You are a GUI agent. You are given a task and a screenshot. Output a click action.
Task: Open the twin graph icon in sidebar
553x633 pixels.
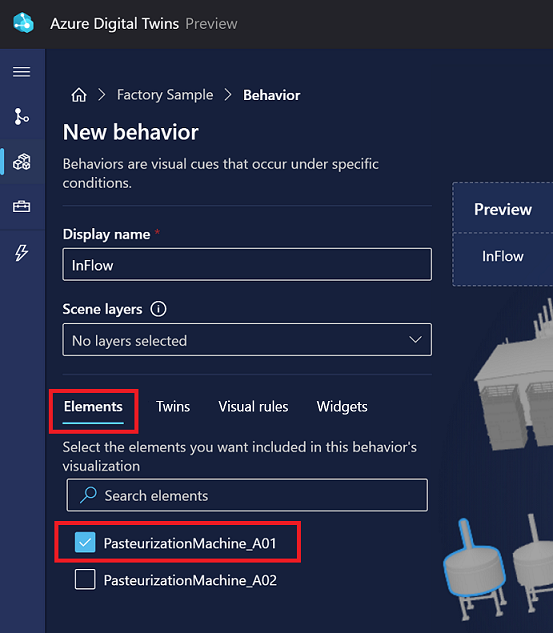[21, 117]
